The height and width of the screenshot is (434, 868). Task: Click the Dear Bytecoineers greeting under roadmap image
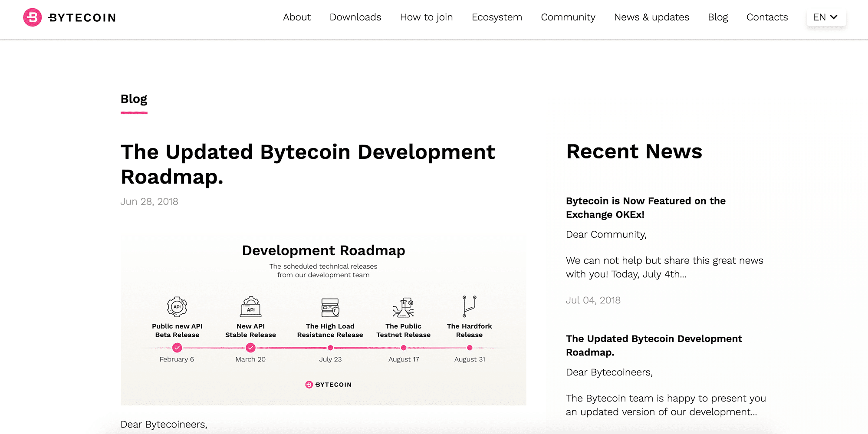pyautogui.click(x=164, y=424)
